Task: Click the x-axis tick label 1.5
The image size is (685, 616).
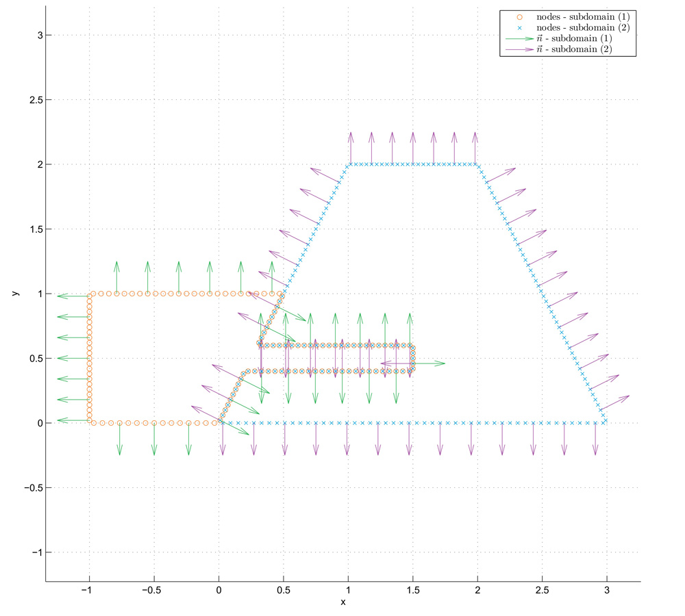Action: (413, 590)
